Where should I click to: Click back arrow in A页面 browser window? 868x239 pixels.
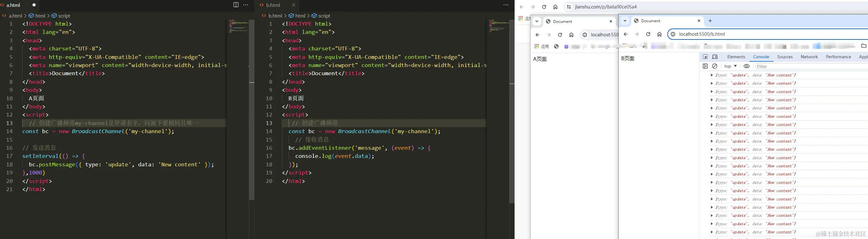click(537, 35)
